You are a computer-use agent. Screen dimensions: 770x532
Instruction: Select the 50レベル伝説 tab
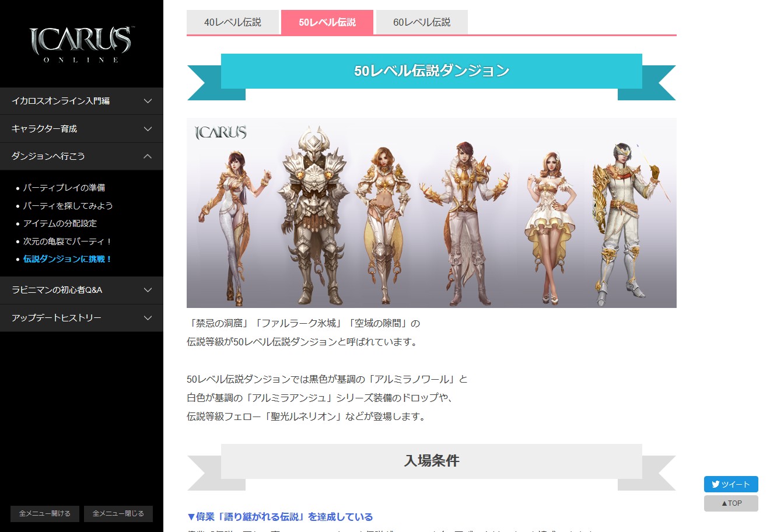click(327, 22)
